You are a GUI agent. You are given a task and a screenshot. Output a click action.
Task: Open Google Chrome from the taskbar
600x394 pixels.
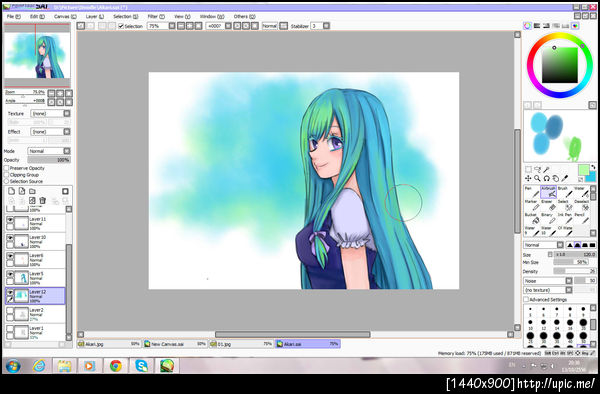click(116, 366)
